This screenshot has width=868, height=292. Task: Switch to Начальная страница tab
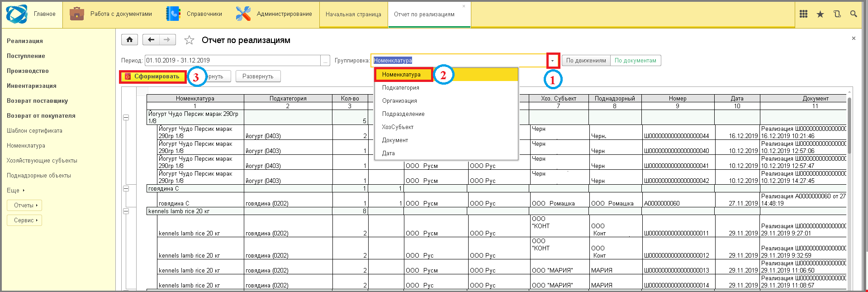(x=353, y=14)
